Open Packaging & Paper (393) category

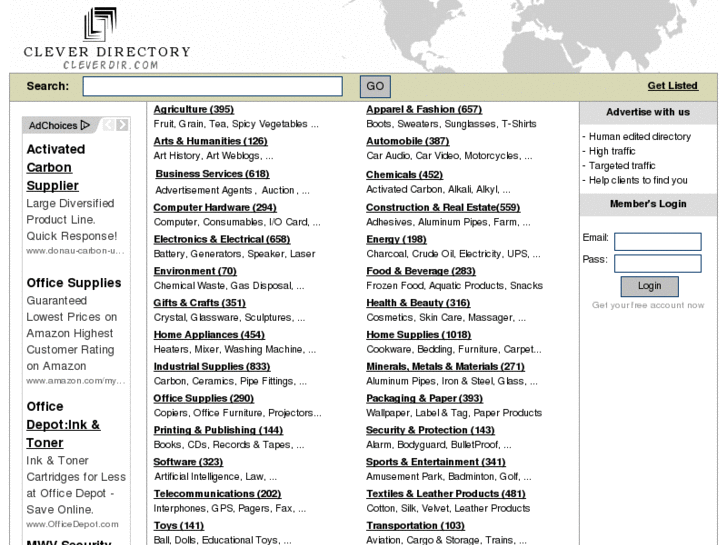pos(424,398)
